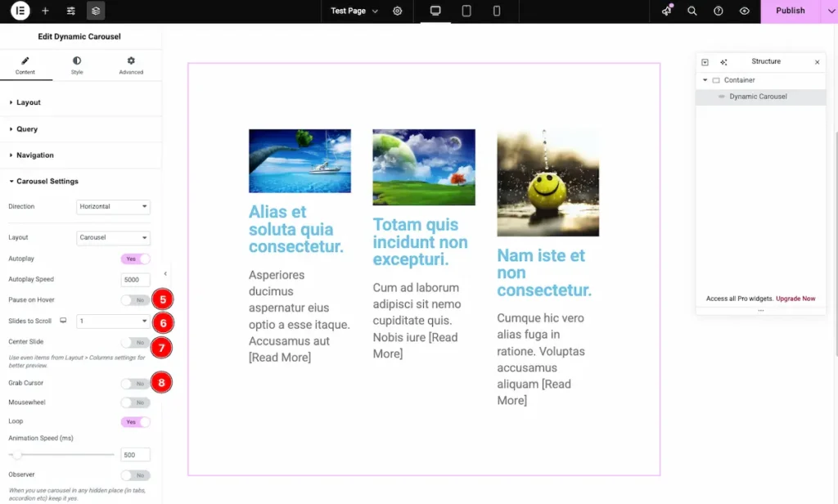
Task: Click the Elementor logo icon
Action: (20, 11)
